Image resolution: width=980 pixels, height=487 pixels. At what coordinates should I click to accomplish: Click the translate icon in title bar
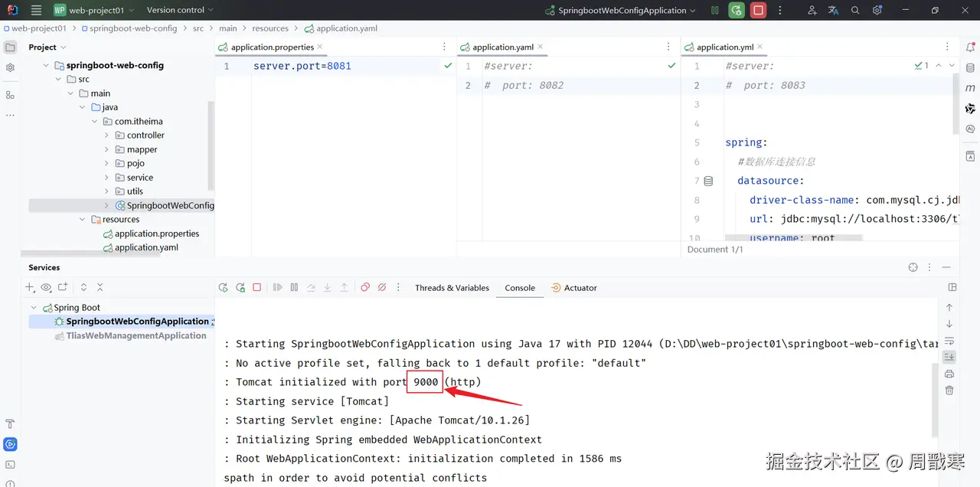(x=834, y=10)
